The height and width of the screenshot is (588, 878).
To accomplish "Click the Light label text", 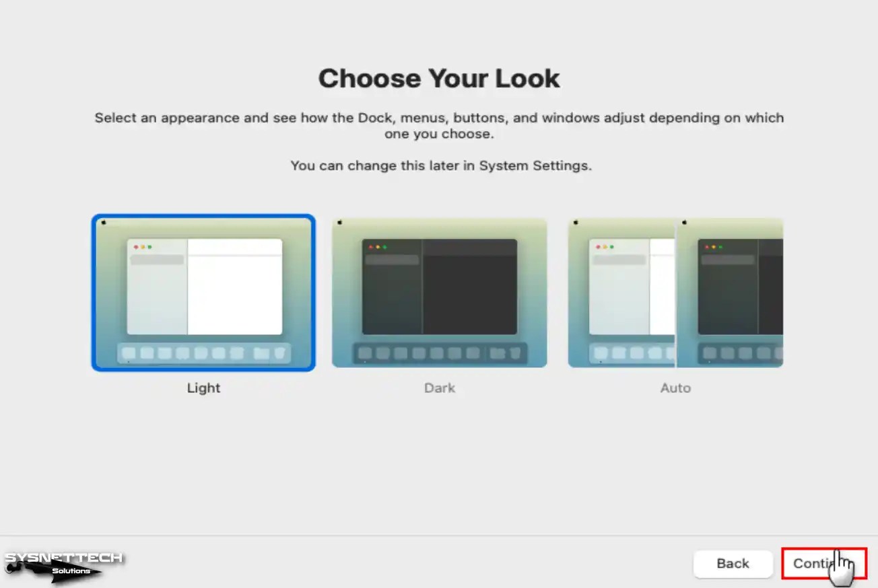I will click(x=204, y=388).
